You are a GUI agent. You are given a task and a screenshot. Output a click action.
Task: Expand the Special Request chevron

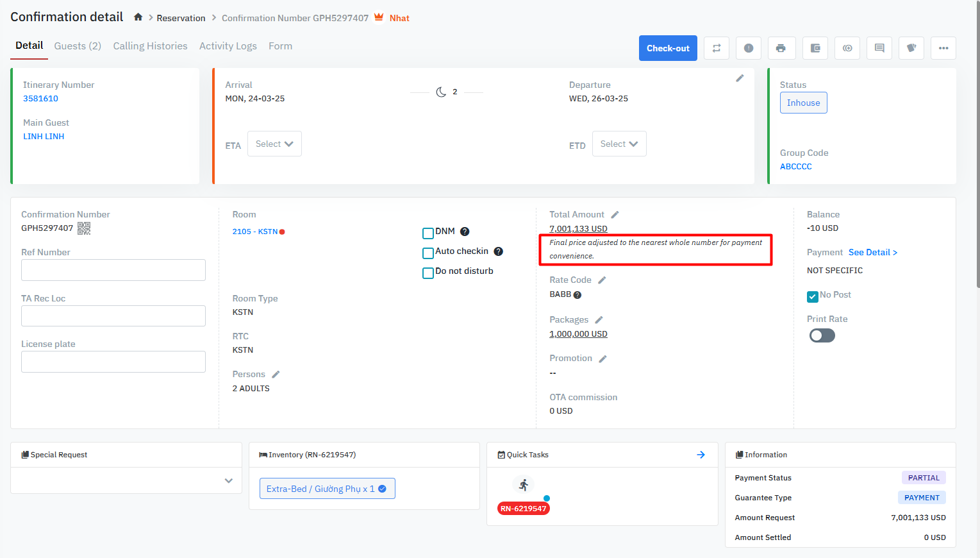[x=228, y=480]
